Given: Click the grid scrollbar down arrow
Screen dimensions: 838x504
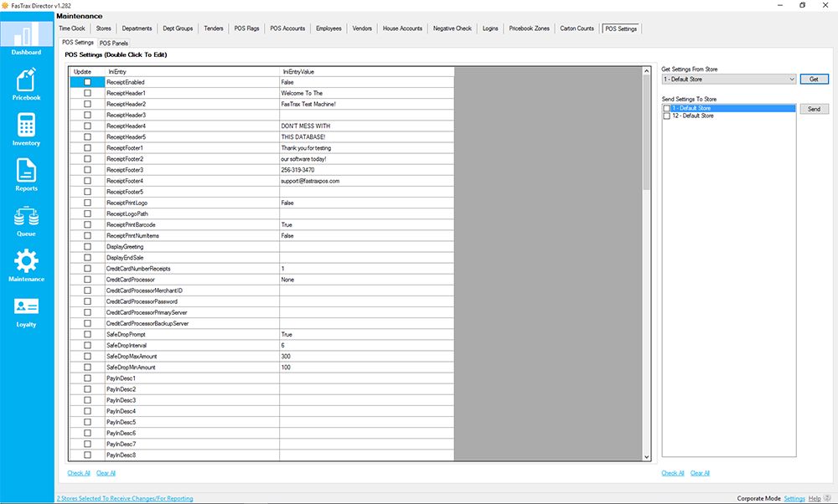Looking at the screenshot, I should click(647, 456).
